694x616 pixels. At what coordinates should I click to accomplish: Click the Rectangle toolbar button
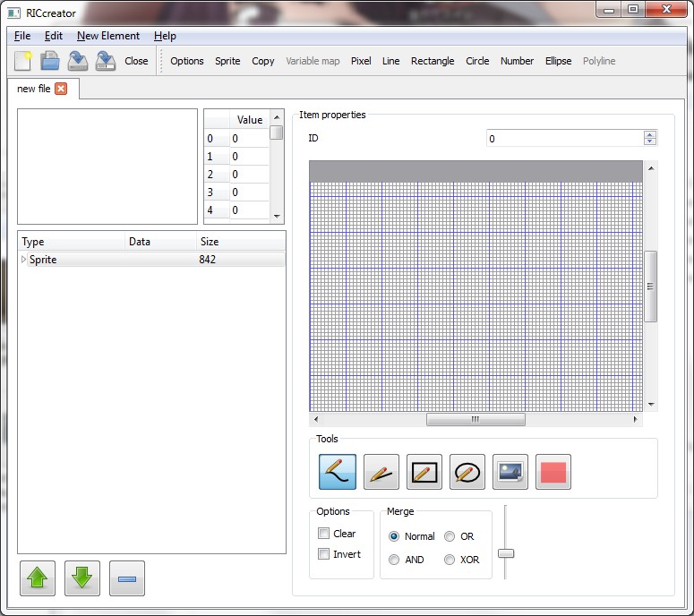[x=433, y=61]
